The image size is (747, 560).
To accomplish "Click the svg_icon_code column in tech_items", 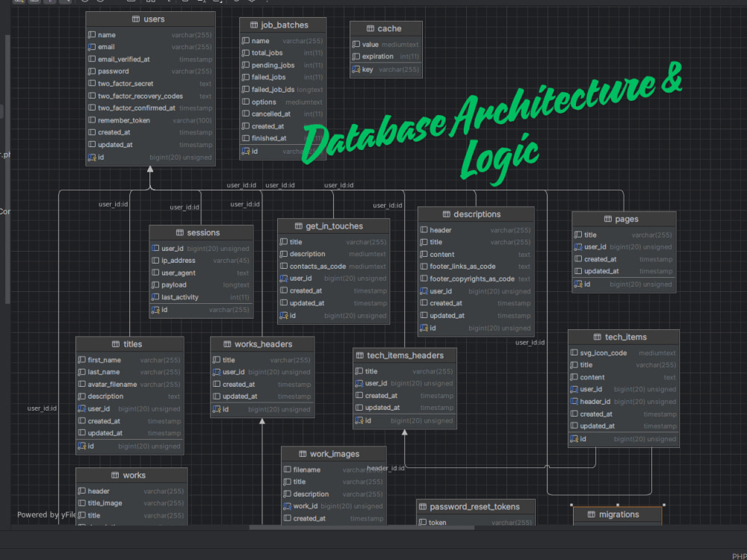I will click(623, 353).
